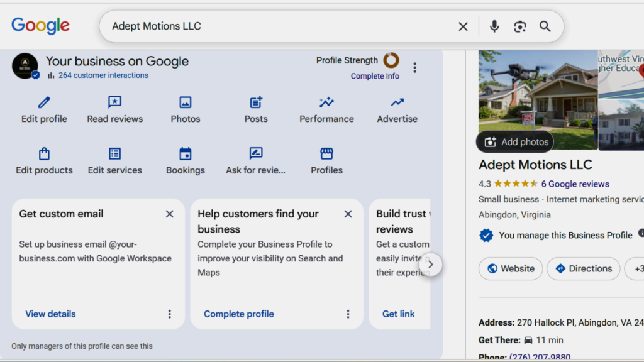The height and width of the screenshot is (362, 644).
Task: Clear the search box with X
Action: [x=463, y=26]
